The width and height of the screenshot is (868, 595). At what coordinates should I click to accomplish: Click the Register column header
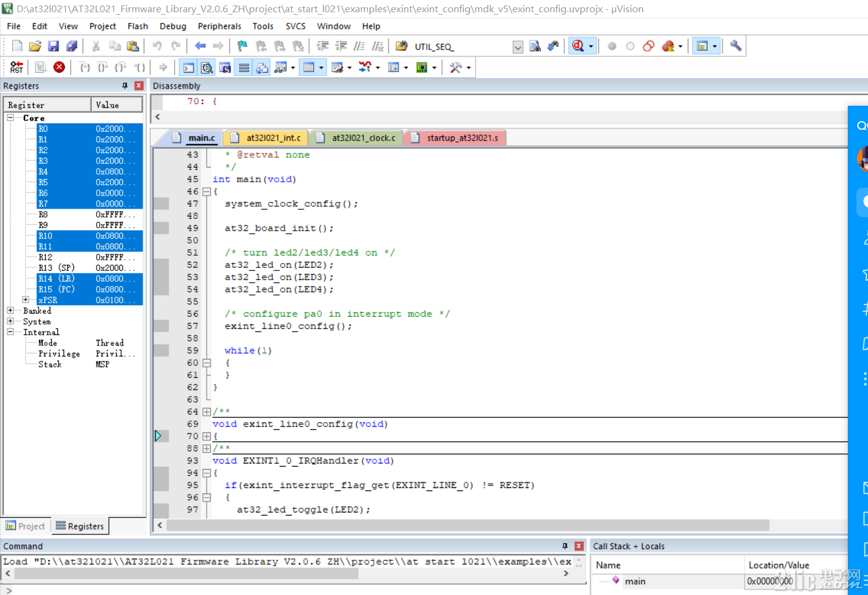tap(48, 105)
